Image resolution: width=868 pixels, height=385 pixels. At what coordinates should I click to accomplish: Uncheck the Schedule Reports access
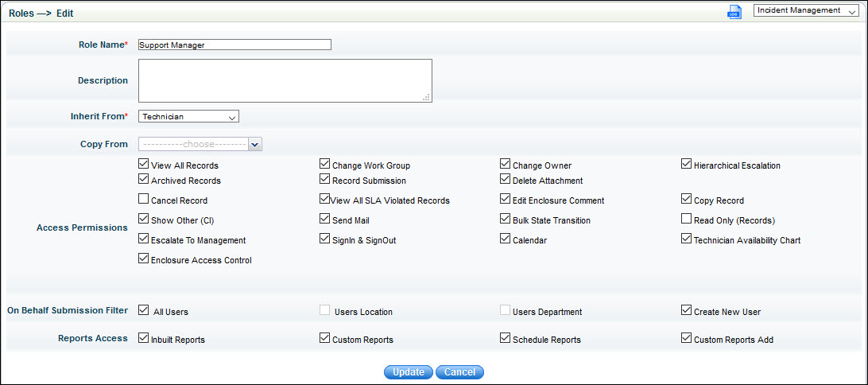pos(506,339)
